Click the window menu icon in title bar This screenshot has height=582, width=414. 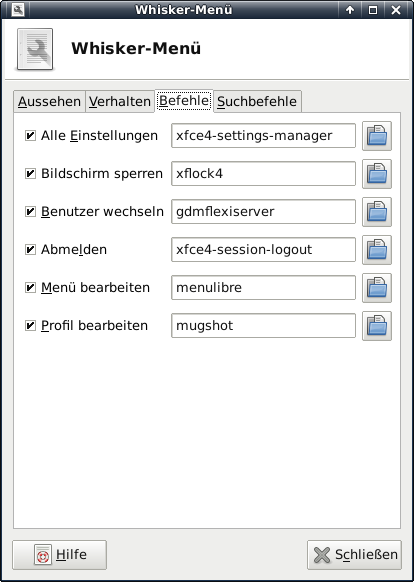tap(17, 10)
